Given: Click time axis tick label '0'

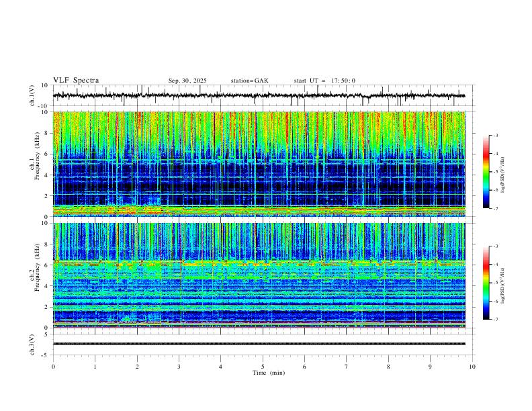Looking at the screenshot, I should coord(53,367).
